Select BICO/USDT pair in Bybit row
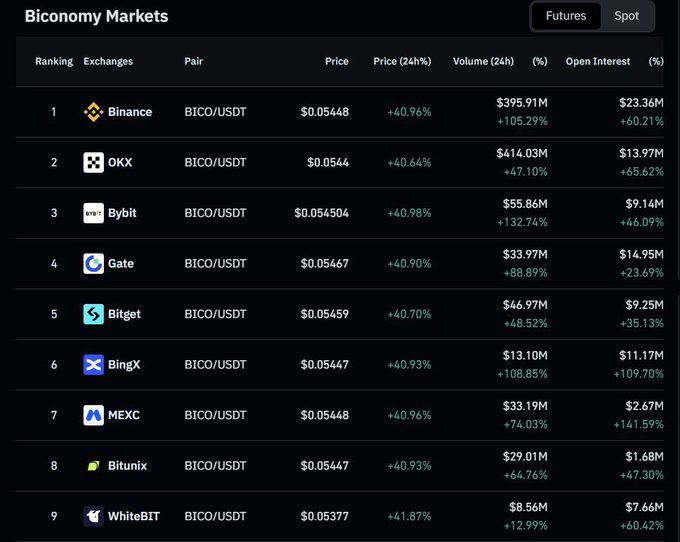This screenshot has height=542, width=680. point(215,213)
